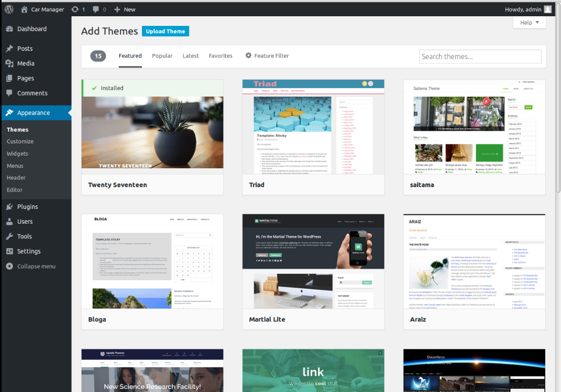Click the Martial Lite theme name

tap(267, 319)
